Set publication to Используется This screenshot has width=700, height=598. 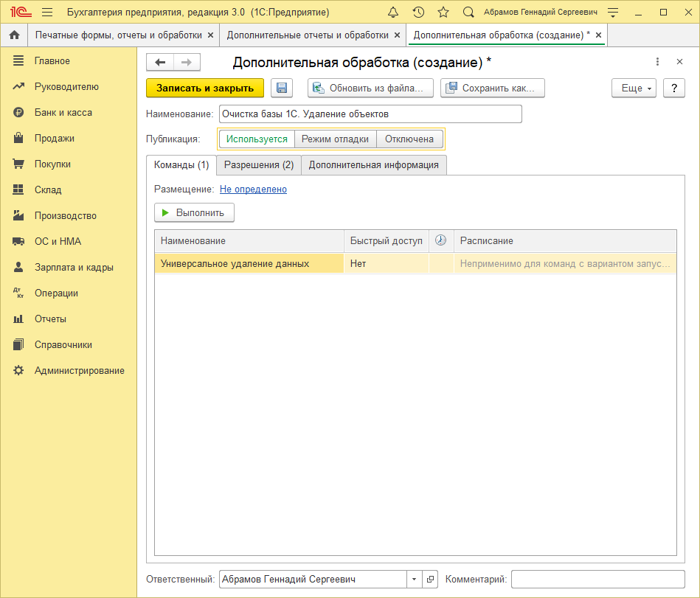(257, 139)
